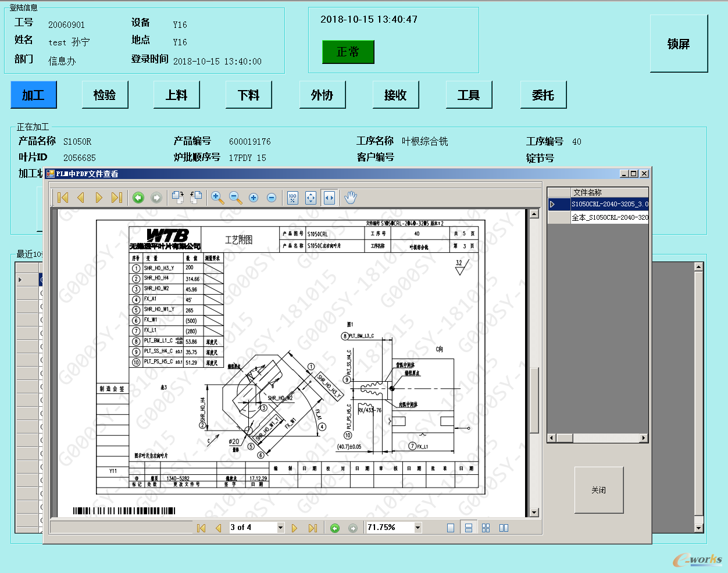Click product number value 600019176
The height and width of the screenshot is (573, 728).
(250, 142)
